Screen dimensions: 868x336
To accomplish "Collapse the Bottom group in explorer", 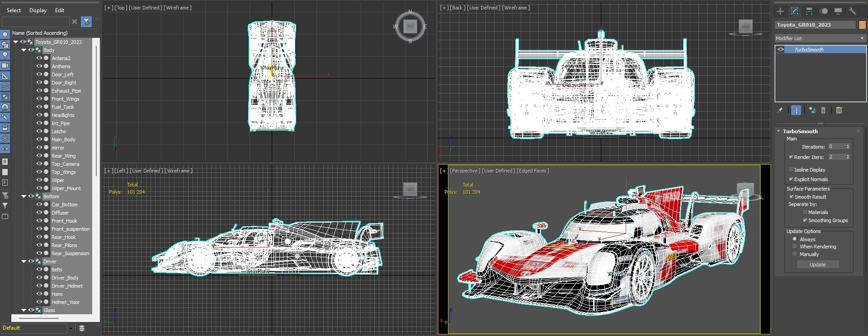I will [x=24, y=196].
